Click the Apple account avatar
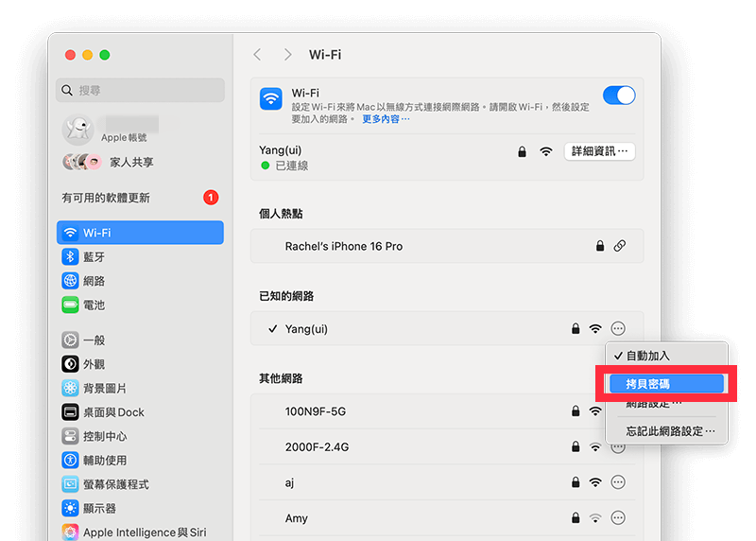Viewport: 756px width, 541px height. [77, 130]
